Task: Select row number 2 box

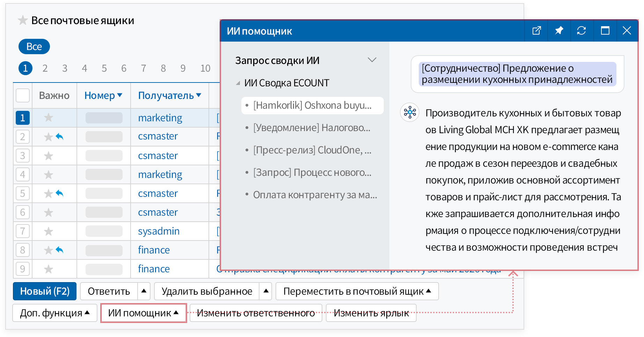Action: [23, 137]
